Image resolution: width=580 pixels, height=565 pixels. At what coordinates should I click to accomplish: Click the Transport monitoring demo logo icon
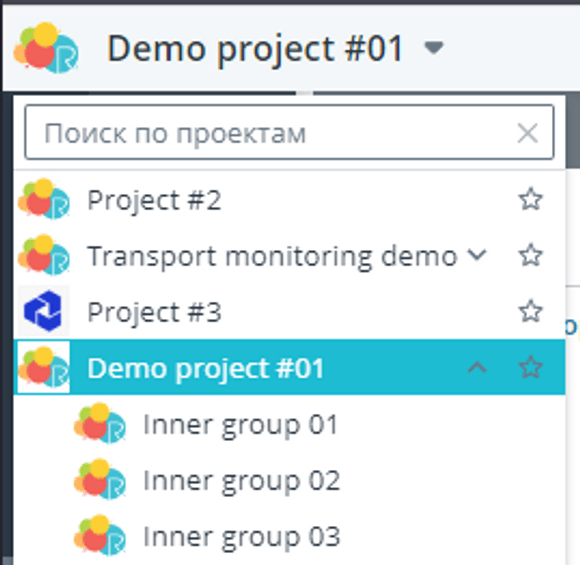pos(44,255)
